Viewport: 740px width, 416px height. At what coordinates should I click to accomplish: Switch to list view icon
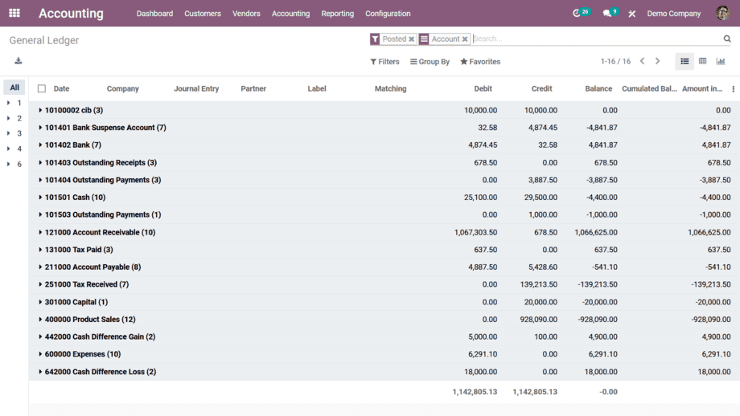pos(684,61)
